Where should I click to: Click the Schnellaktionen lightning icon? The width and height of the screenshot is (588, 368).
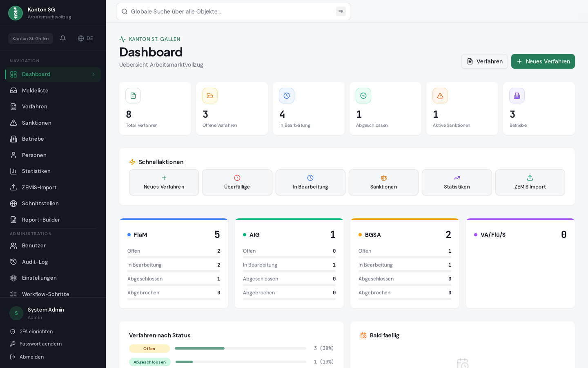[132, 162]
